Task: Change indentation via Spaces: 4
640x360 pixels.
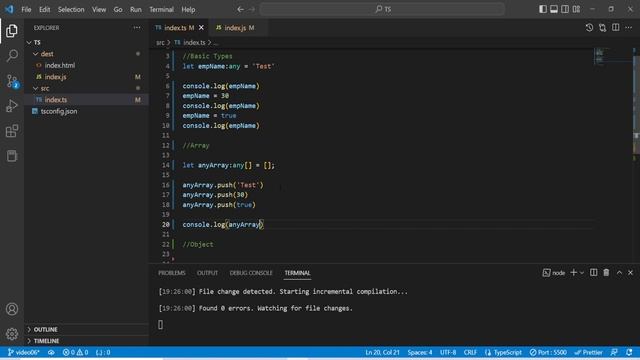Action: (420, 352)
